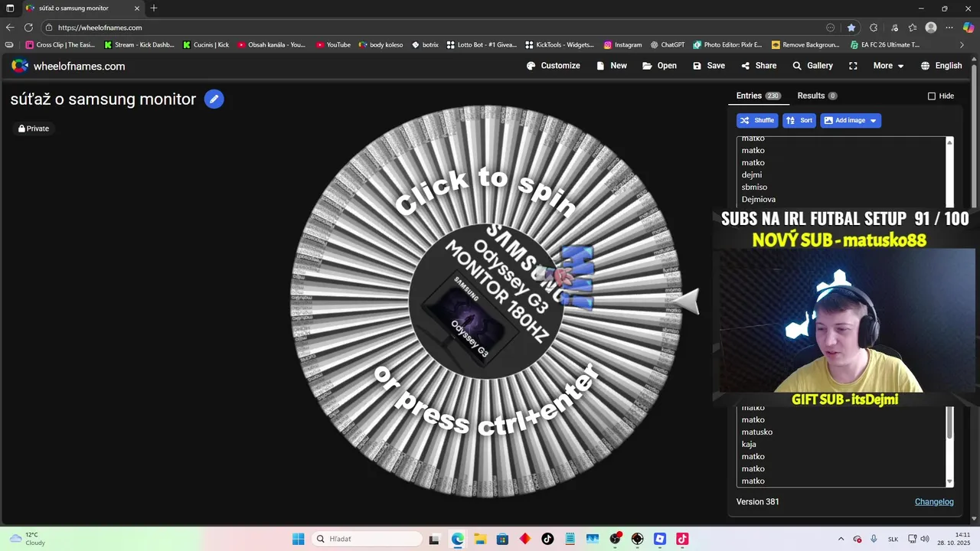This screenshot has width=980, height=551.
Task: Toggle fullscreen mode icon
Action: click(853, 66)
